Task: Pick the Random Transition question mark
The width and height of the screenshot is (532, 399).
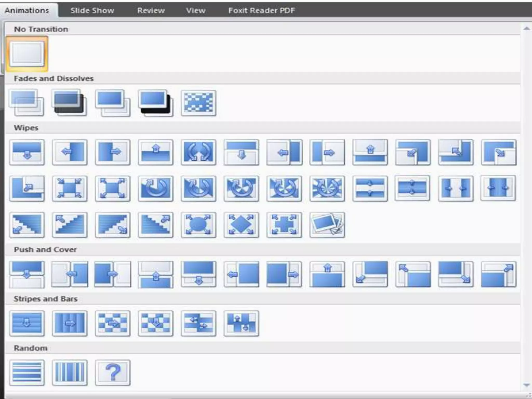Action: point(112,373)
